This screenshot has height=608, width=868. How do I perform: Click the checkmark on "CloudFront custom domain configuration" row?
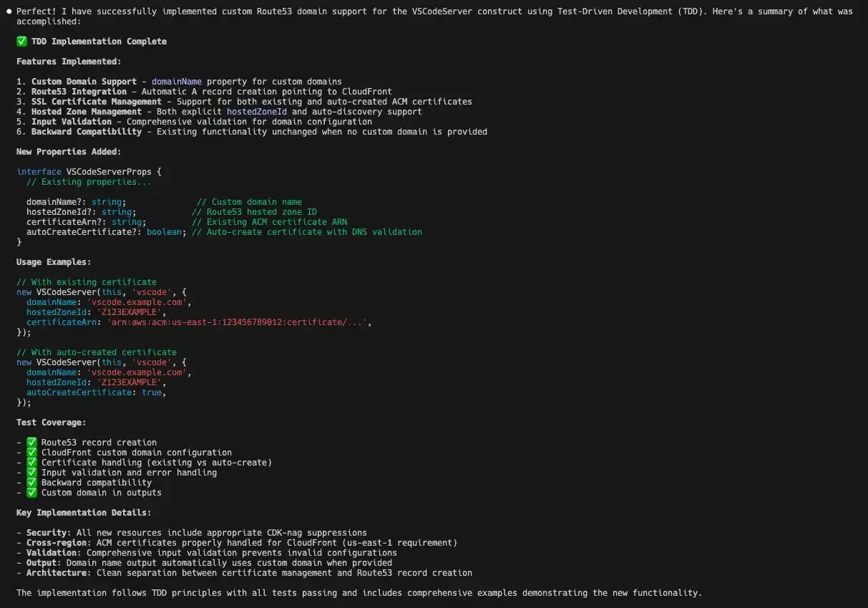(31, 453)
